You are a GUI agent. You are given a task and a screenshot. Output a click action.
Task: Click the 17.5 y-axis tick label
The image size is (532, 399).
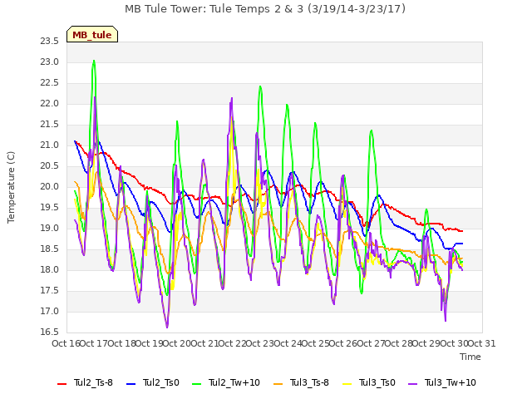(x=50, y=290)
